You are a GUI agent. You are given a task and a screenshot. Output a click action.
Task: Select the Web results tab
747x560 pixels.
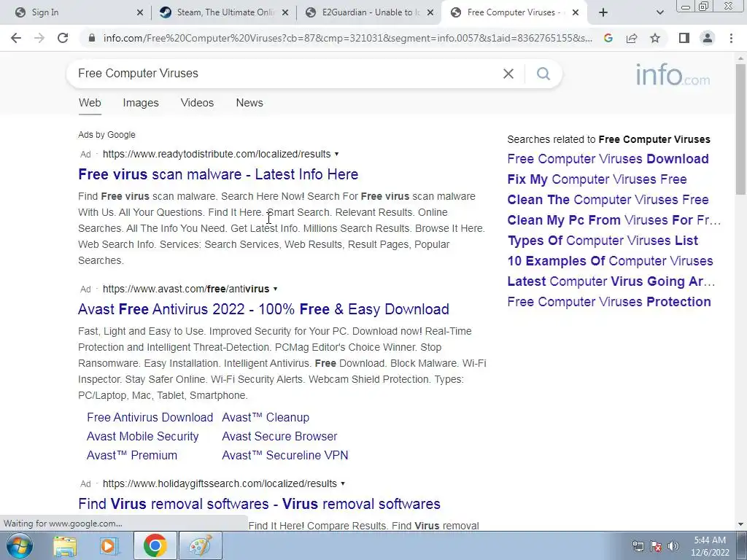(x=90, y=103)
